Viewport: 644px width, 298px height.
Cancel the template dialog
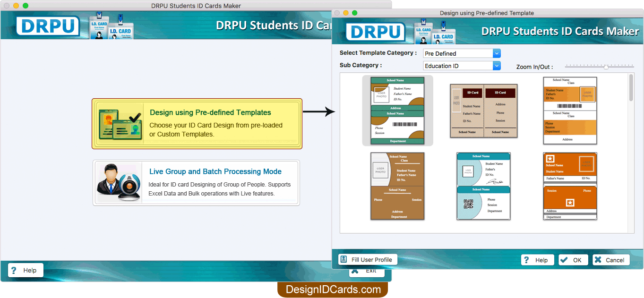(611, 260)
